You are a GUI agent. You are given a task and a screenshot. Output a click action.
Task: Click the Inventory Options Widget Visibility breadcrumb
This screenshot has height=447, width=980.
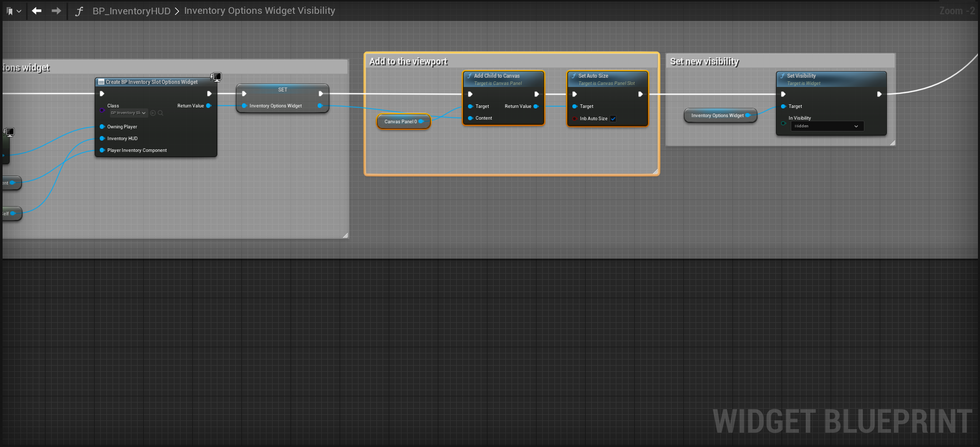(x=259, y=11)
